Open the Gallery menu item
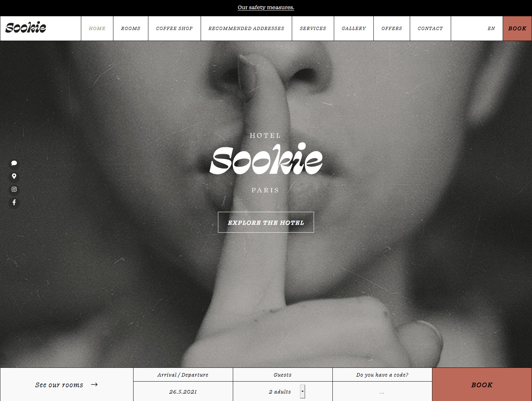This screenshot has width=532, height=401. click(354, 29)
